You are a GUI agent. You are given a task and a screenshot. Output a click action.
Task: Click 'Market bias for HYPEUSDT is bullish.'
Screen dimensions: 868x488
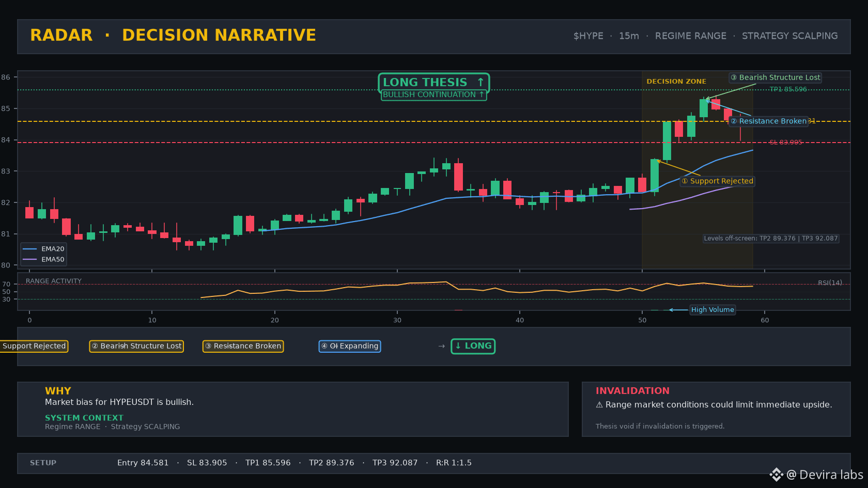click(119, 402)
